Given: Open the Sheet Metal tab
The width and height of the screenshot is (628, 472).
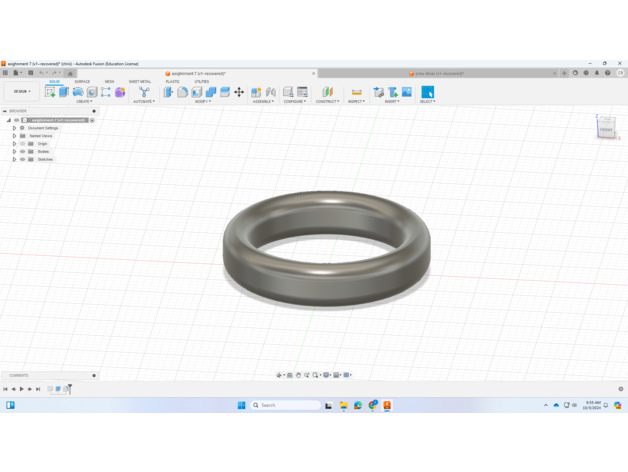Looking at the screenshot, I should click(140, 82).
